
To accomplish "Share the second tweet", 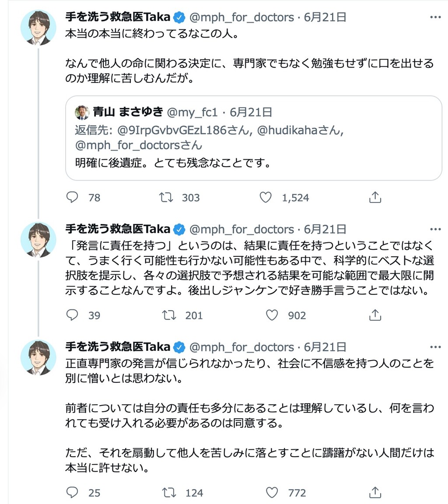I will [375, 315].
